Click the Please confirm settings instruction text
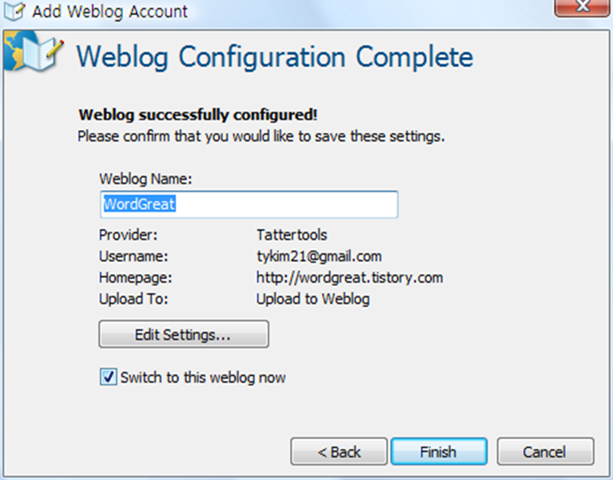Screen dimensions: 613x480 point(260,134)
